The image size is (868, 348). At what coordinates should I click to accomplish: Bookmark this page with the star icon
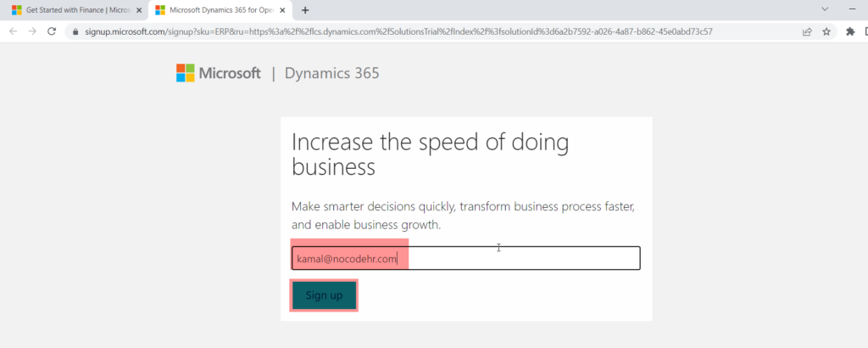pos(826,31)
